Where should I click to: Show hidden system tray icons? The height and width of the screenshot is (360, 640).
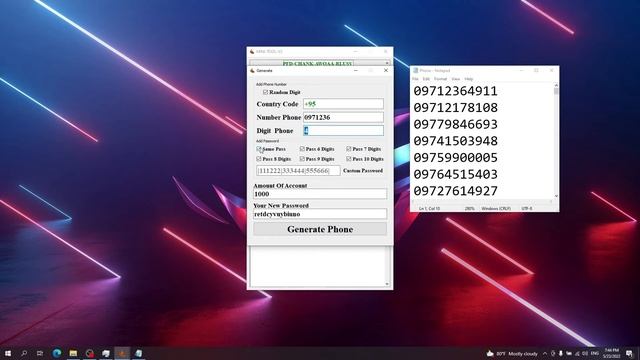point(544,353)
